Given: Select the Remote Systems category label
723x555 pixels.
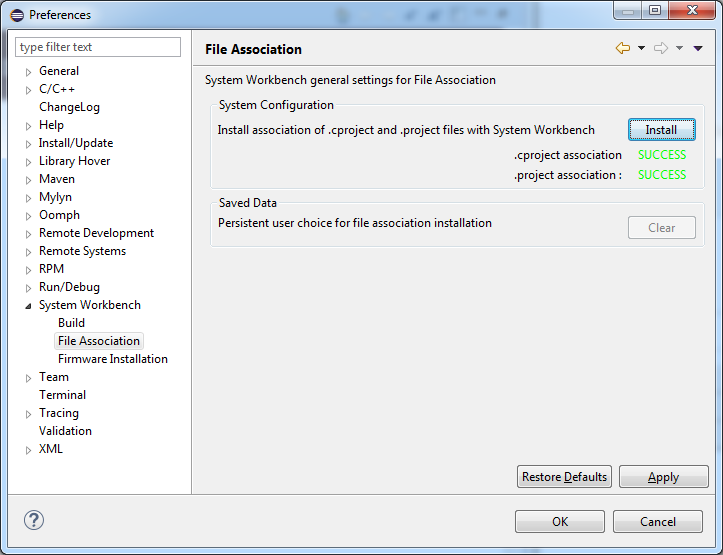Looking at the screenshot, I should (83, 251).
